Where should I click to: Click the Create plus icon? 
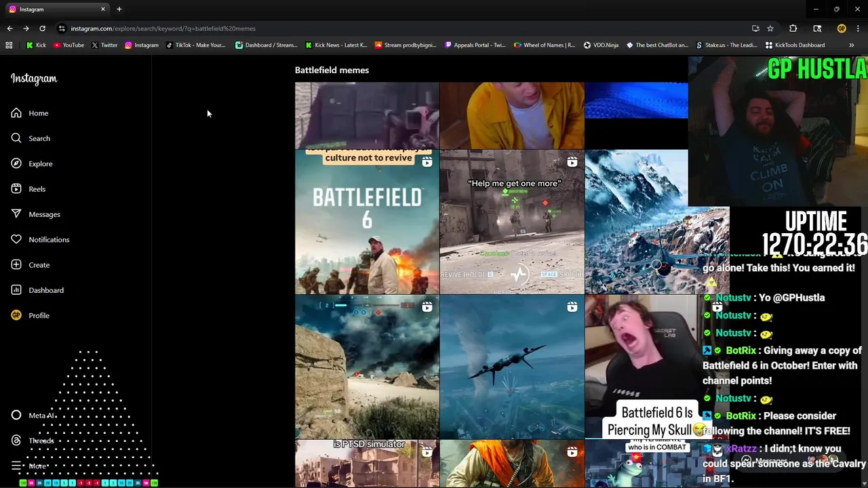point(16,265)
